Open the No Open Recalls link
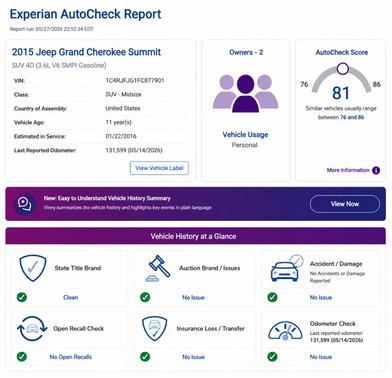The width and height of the screenshot is (392, 378). [71, 357]
